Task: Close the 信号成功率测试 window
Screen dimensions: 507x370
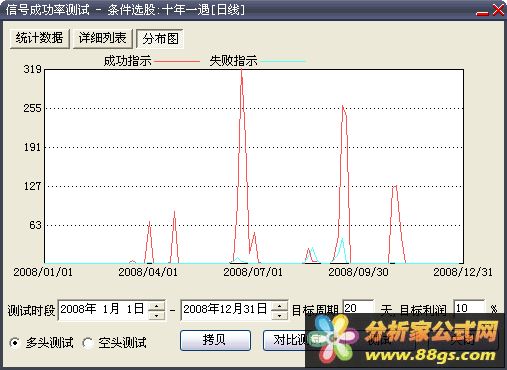Action: [498, 10]
